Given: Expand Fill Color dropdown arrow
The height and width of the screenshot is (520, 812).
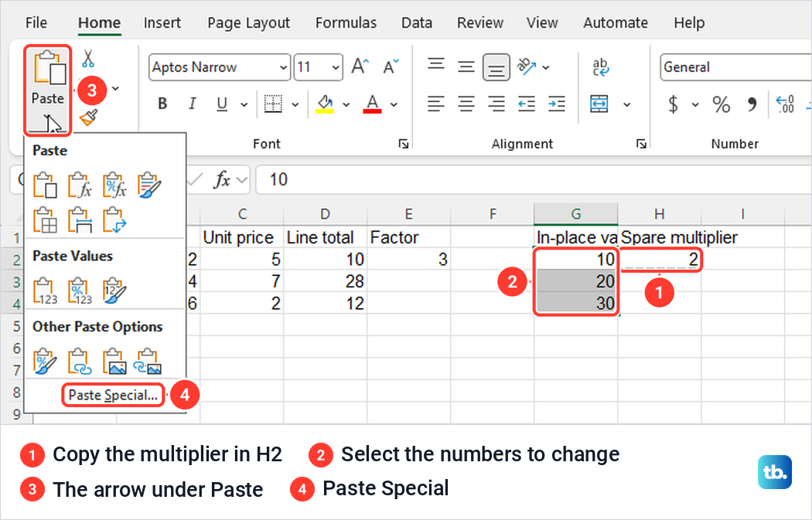Looking at the screenshot, I should pos(346,104).
